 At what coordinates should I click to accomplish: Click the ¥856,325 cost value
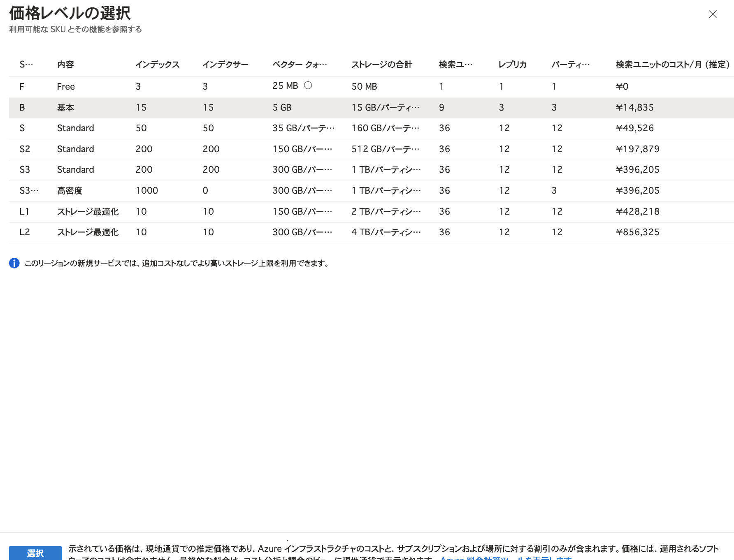(638, 232)
